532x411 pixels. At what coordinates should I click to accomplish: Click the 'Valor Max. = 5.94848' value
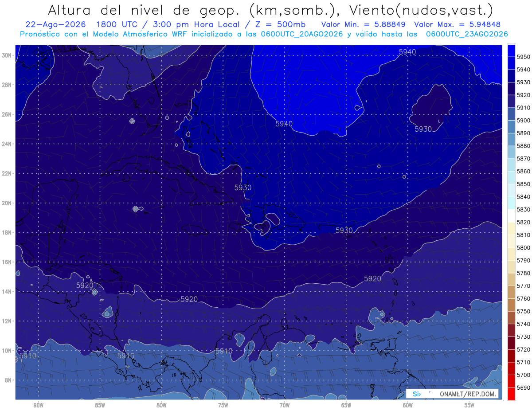pyautogui.click(x=458, y=24)
